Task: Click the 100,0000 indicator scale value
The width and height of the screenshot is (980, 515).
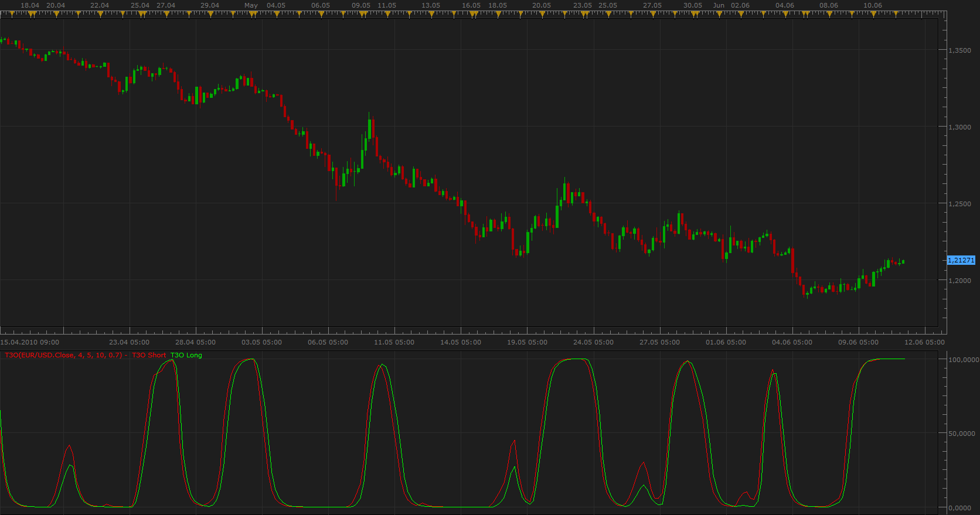Action: (x=964, y=360)
